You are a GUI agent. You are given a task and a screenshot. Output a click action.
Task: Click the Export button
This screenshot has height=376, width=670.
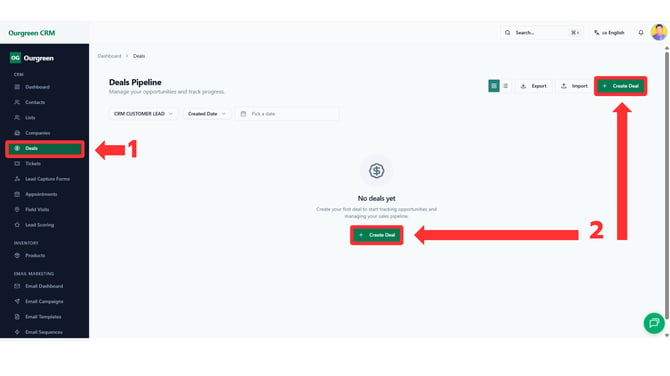534,86
